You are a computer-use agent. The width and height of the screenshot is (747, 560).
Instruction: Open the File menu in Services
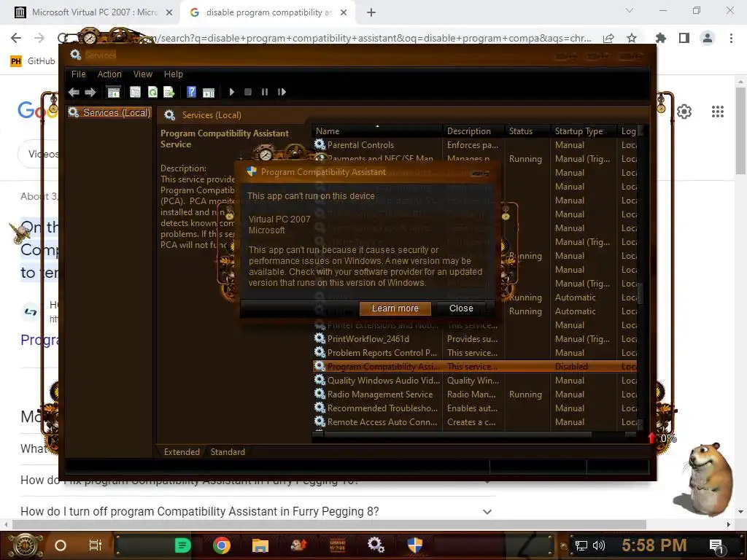[79, 74]
